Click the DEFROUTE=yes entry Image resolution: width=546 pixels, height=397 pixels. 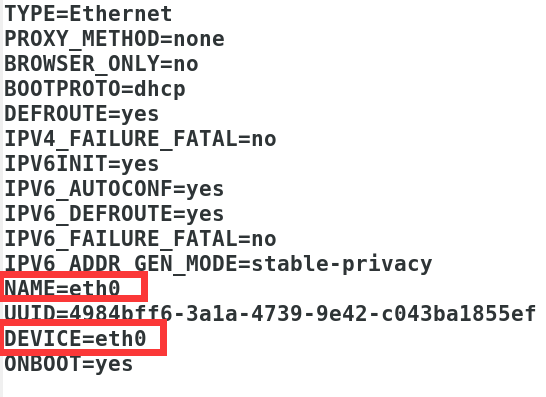coord(81,114)
